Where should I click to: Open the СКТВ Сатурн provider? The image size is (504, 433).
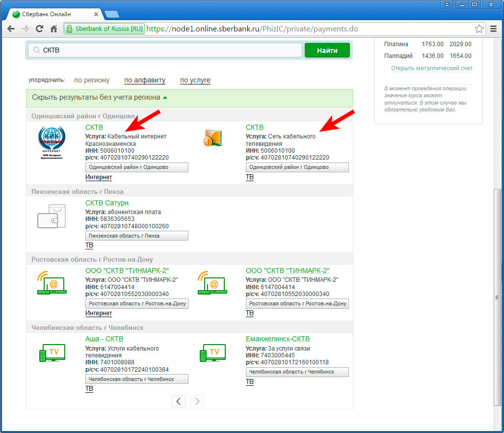(x=106, y=203)
